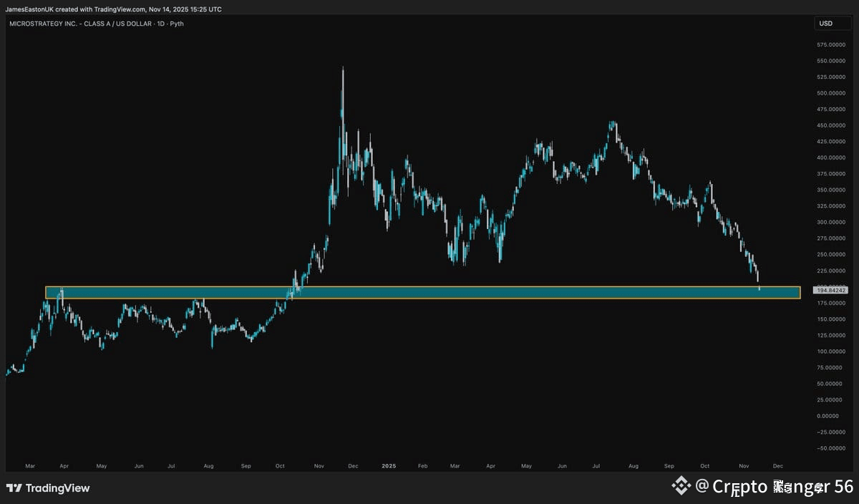Click the -50.00000 price axis label

coord(832,448)
